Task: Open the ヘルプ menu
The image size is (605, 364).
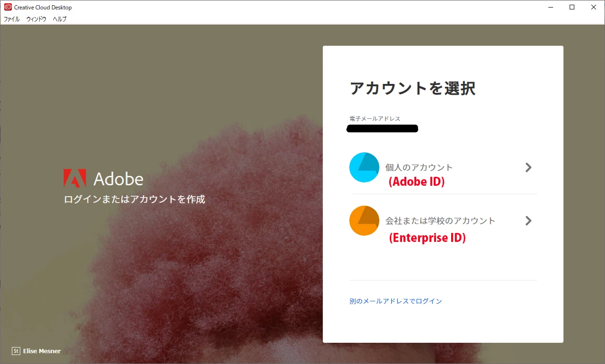Action: point(60,19)
